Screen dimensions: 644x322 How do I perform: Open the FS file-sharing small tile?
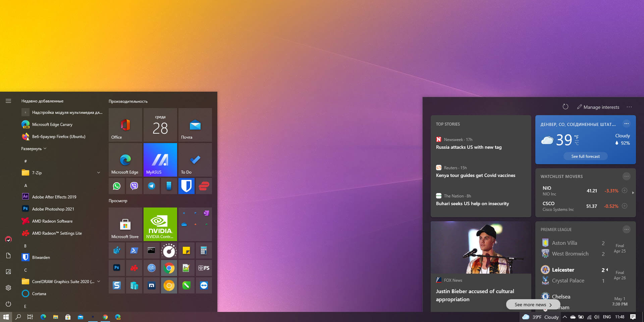[x=204, y=268]
